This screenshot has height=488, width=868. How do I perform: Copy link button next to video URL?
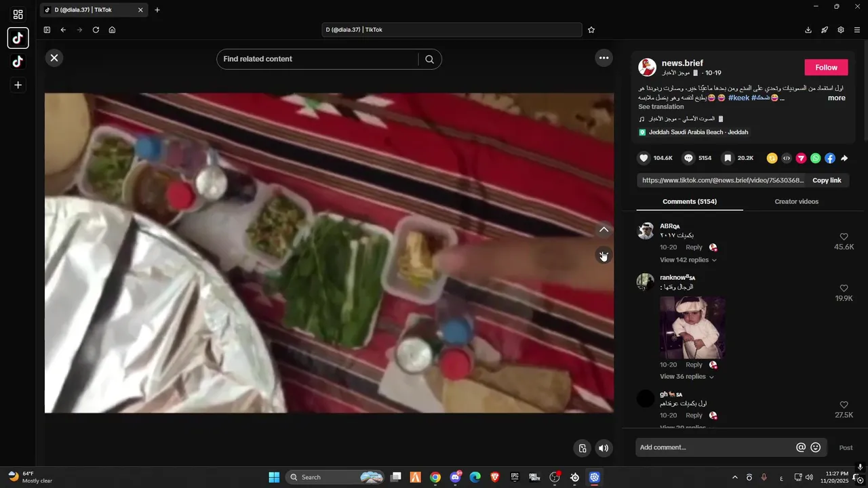coord(827,180)
